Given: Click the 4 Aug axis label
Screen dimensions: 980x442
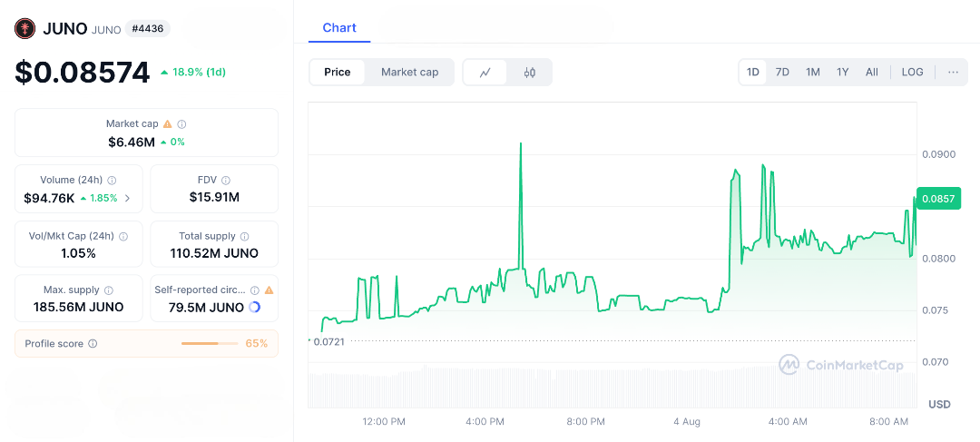Looking at the screenshot, I should [x=687, y=422].
